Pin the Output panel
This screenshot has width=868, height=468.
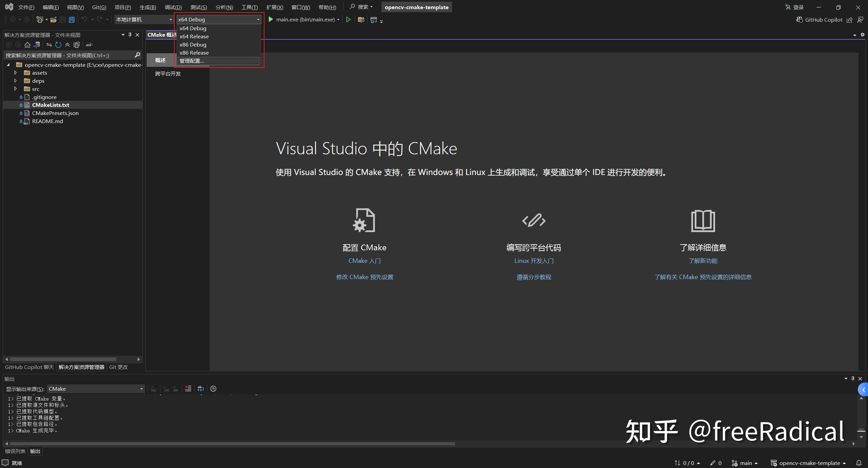pos(853,379)
